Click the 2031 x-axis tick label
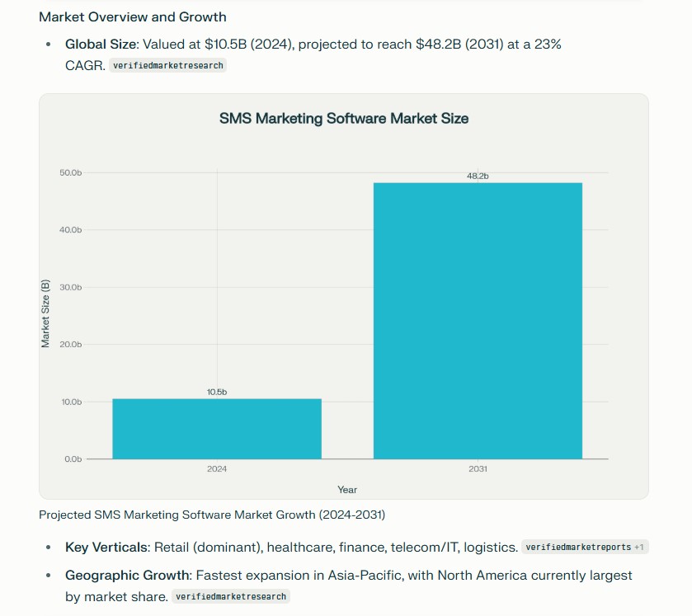The height and width of the screenshot is (616, 692). click(478, 468)
